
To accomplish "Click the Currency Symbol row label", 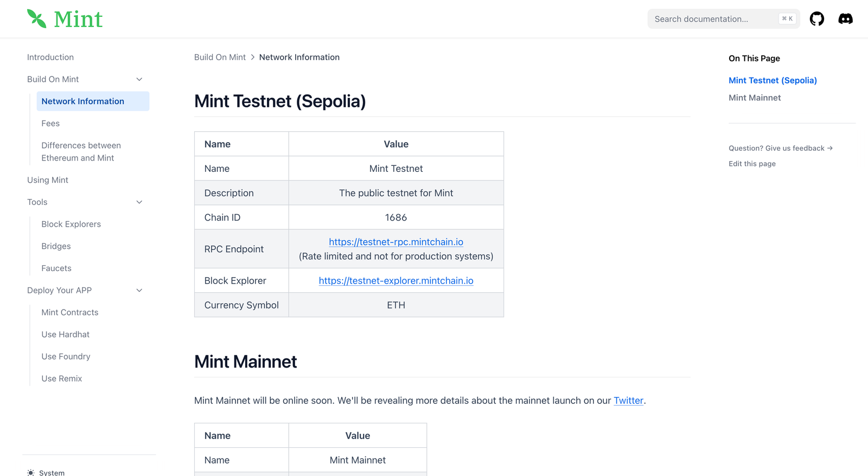I will click(x=241, y=305).
